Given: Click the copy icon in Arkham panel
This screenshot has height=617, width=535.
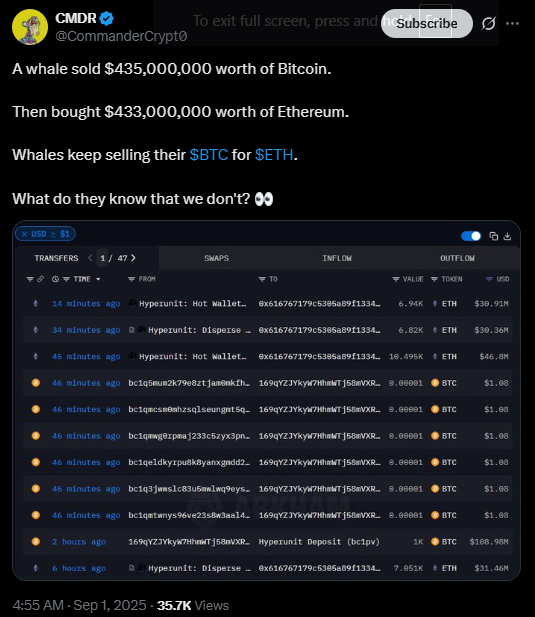Looking at the screenshot, I should coord(493,236).
